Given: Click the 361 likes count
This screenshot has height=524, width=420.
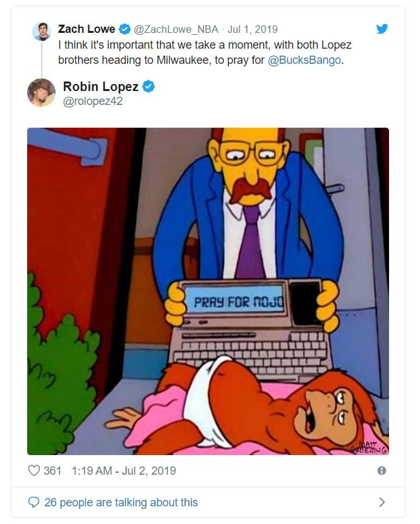Looking at the screenshot, I should tap(52, 470).
